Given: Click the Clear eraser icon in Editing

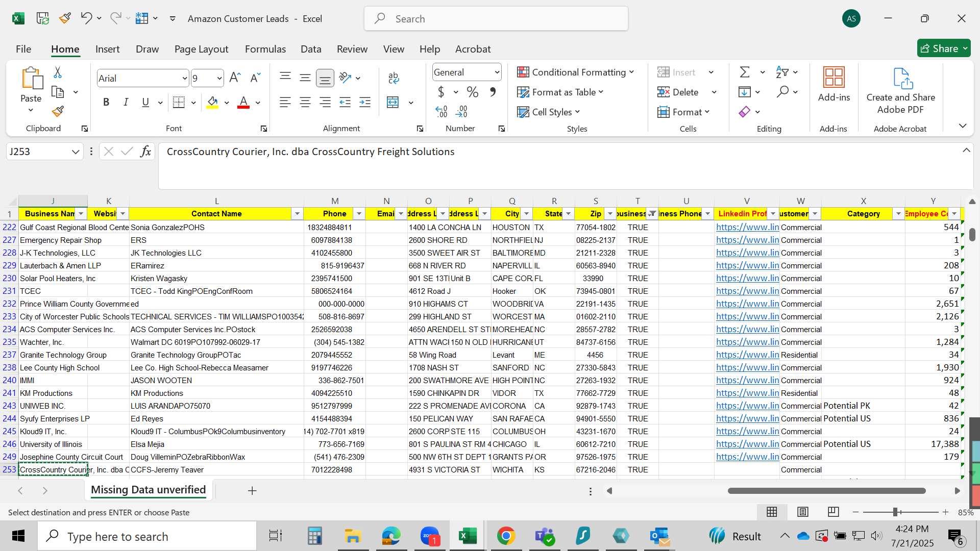Looking at the screenshot, I should coord(745,111).
